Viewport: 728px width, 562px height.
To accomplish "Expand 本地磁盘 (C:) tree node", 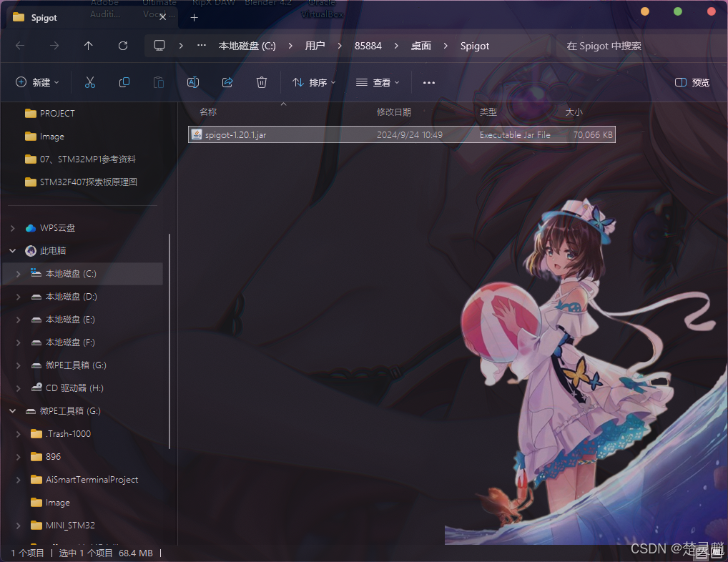I will tap(18, 274).
